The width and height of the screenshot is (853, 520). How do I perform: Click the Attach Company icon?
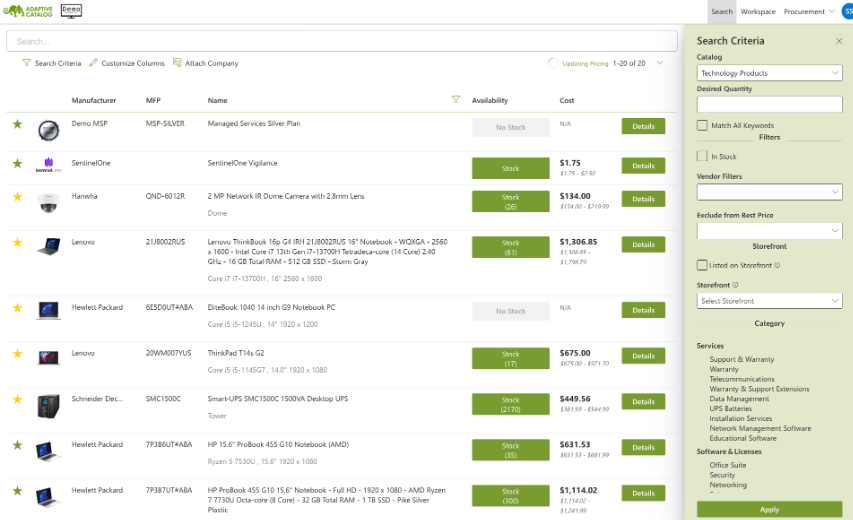[x=177, y=63]
